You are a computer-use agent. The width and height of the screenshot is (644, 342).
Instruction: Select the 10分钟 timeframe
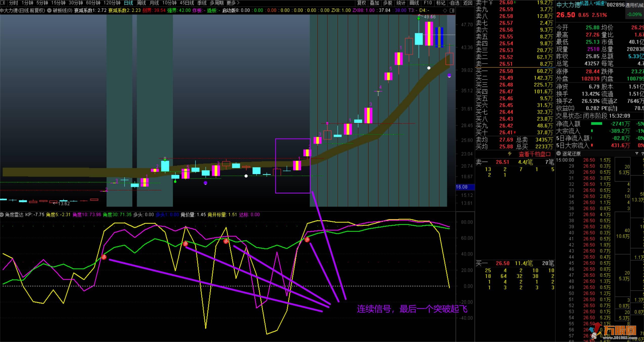click(x=169, y=3)
